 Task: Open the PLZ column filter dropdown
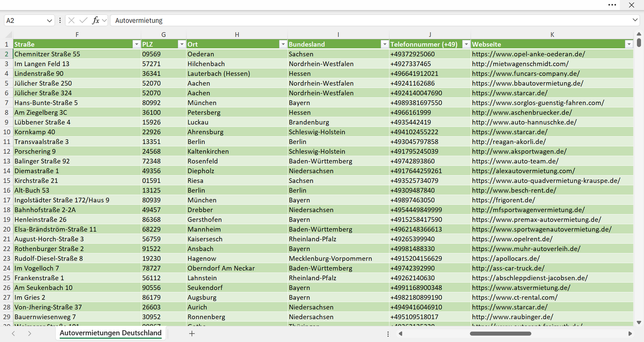click(x=182, y=44)
